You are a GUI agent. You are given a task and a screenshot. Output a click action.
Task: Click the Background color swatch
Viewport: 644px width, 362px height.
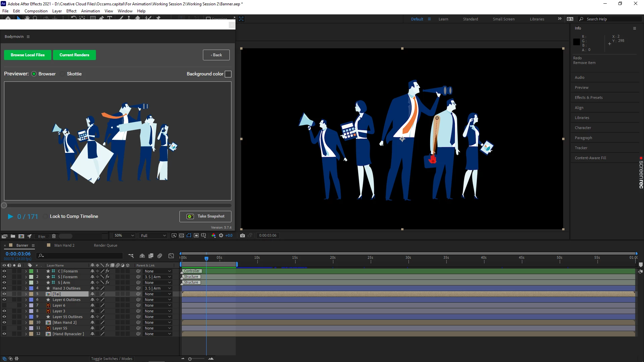tap(228, 74)
